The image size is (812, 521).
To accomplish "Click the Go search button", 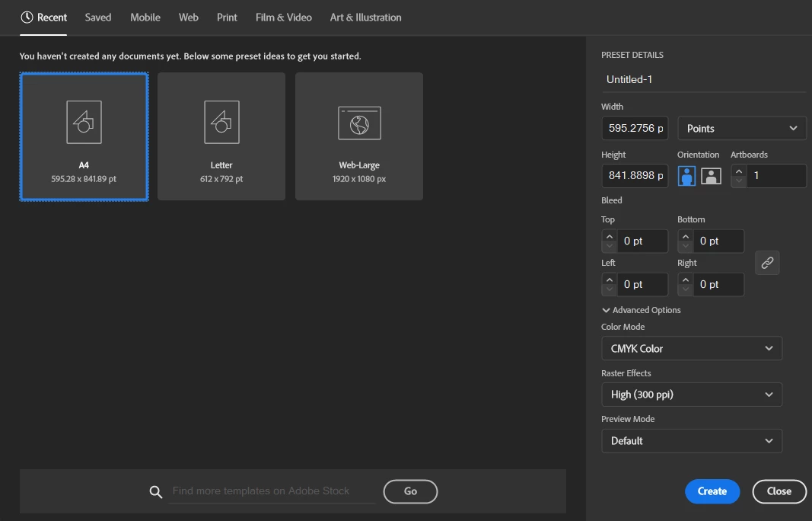I will (410, 491).
